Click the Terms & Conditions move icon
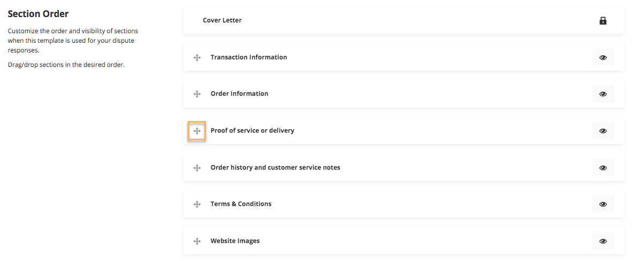 (197, 204)
